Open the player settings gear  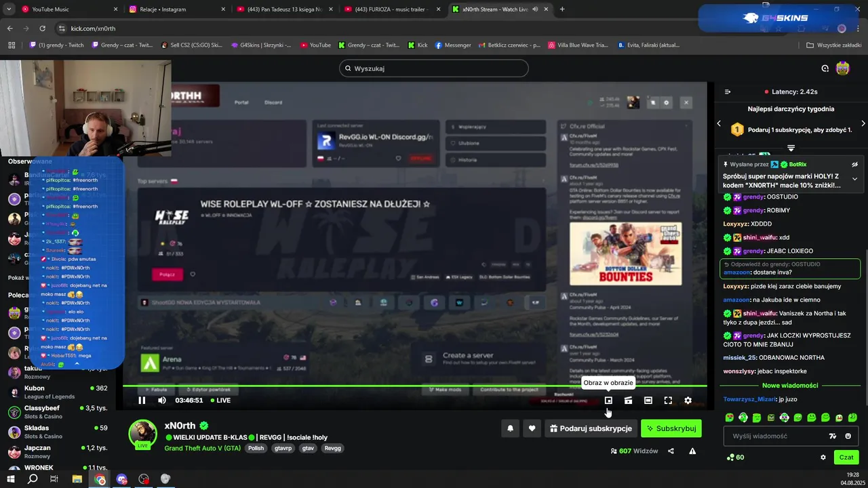tap(688, 401)
